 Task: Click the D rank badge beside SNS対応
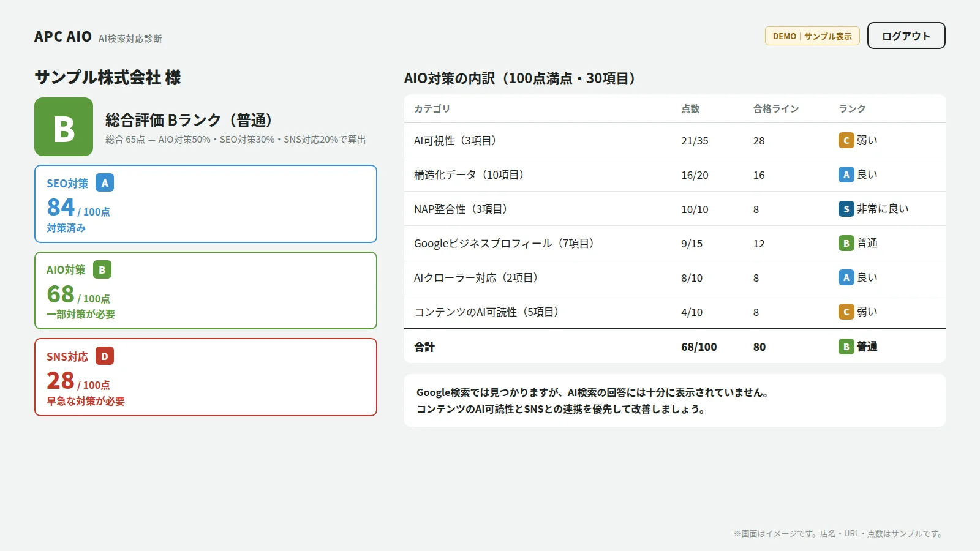(x=105, y=356)
